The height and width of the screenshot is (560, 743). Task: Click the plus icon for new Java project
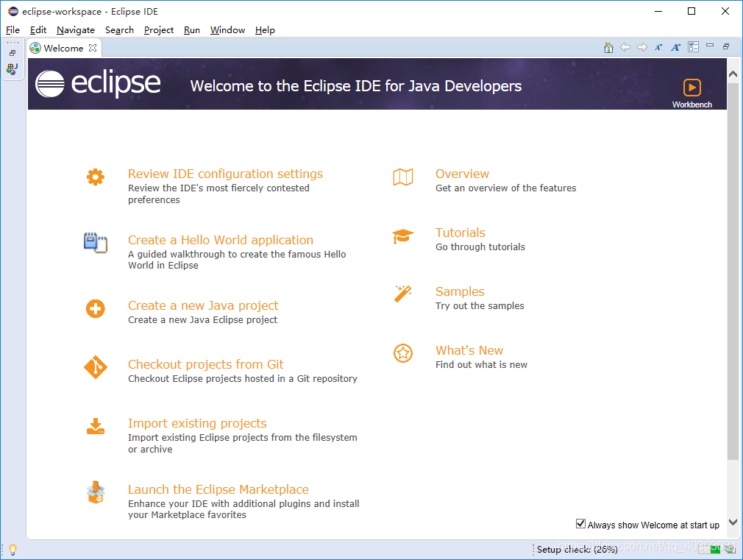(95, 308)
